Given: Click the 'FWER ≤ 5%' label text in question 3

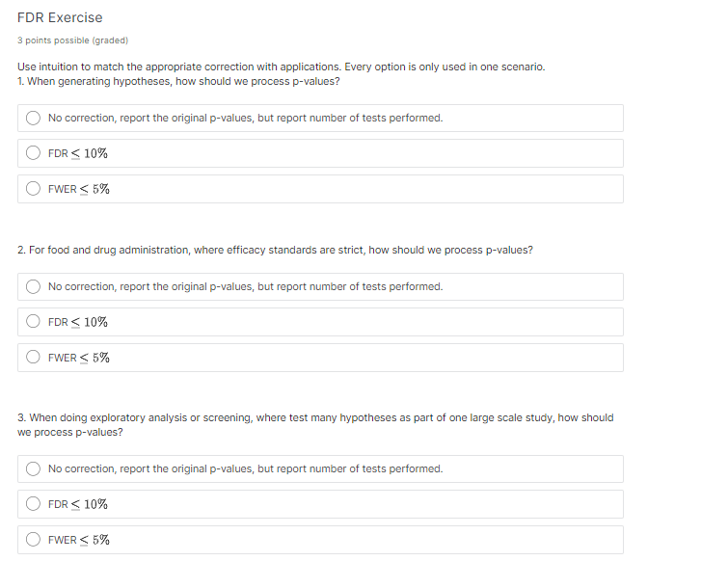Looking at the screenshot, I should pyautogui.click(x=79, y=540).
